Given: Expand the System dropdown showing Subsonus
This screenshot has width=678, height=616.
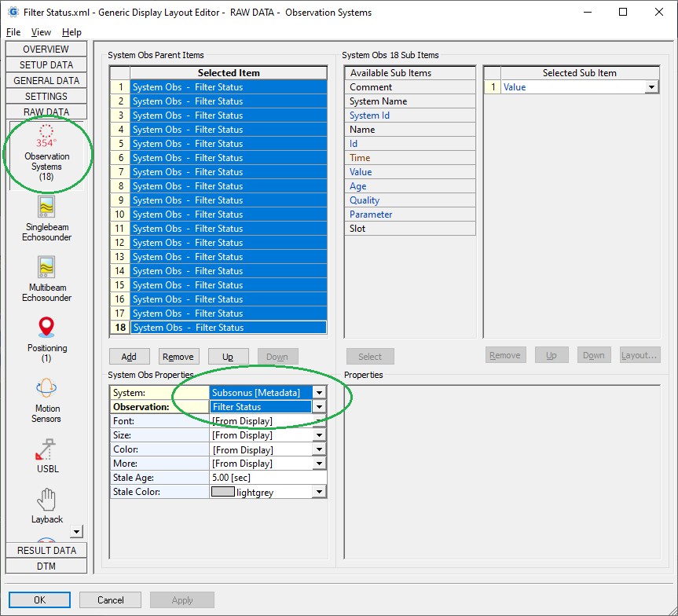Looking at the screenshot, I should 319,392.
